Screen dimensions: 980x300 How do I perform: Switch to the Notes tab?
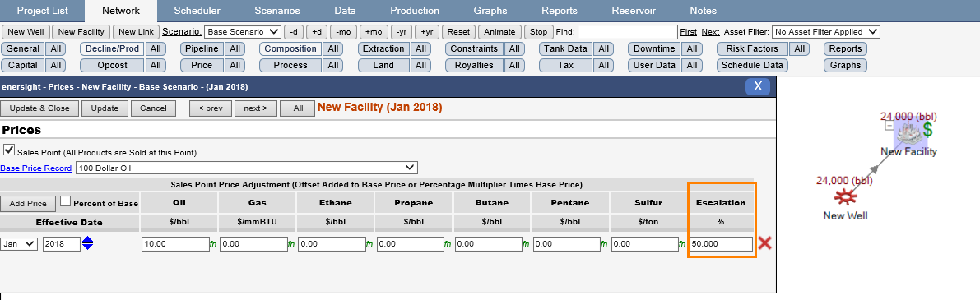coord(704,11)
